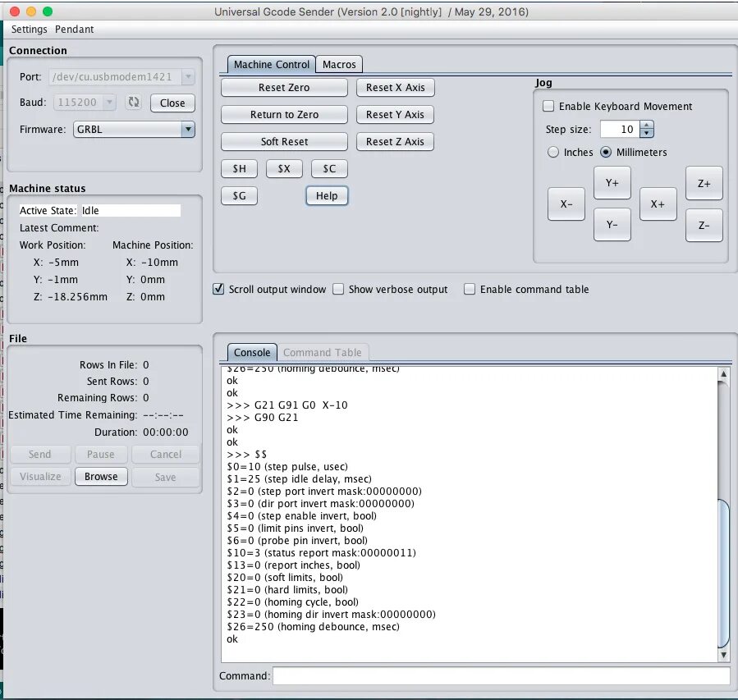The width and height of the screenshot is (738, 700).
Task: Open the Port dropdown arrow
Action: pos(188,76)
